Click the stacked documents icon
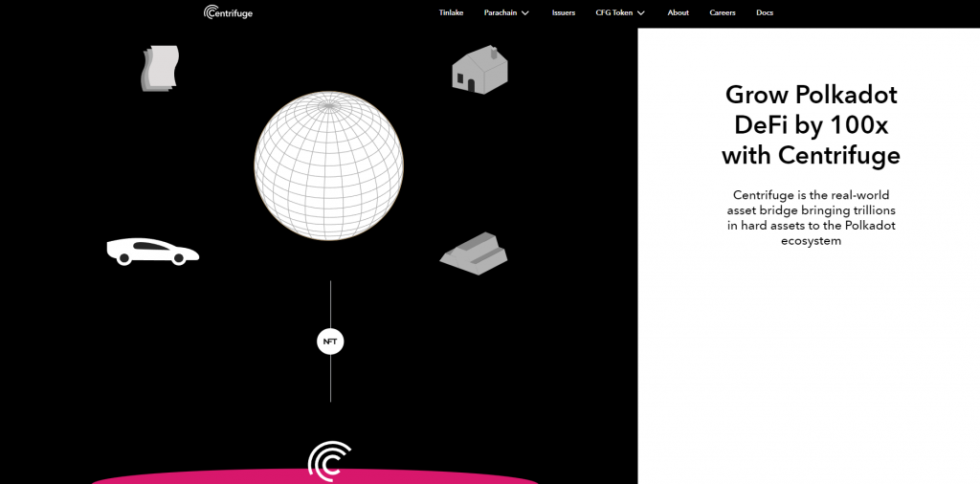980x484 pixels. 160,69
